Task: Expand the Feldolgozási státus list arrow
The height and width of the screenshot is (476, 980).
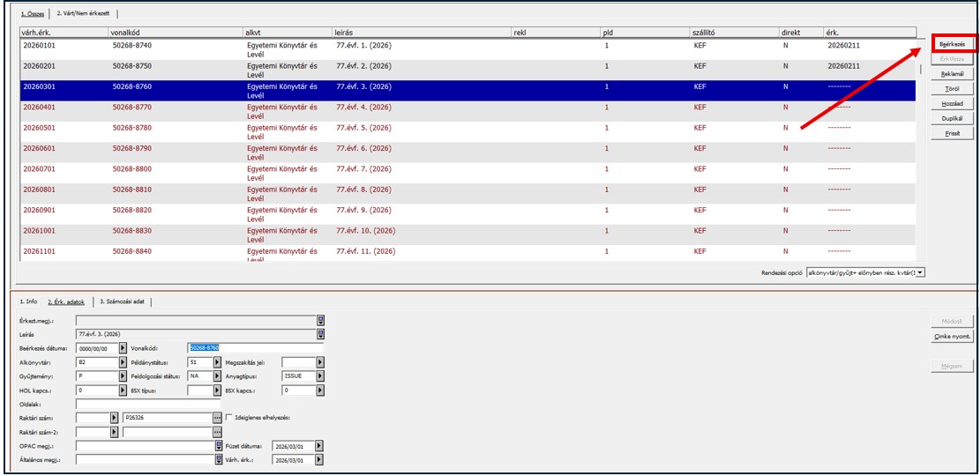Action: click(218, 376)
